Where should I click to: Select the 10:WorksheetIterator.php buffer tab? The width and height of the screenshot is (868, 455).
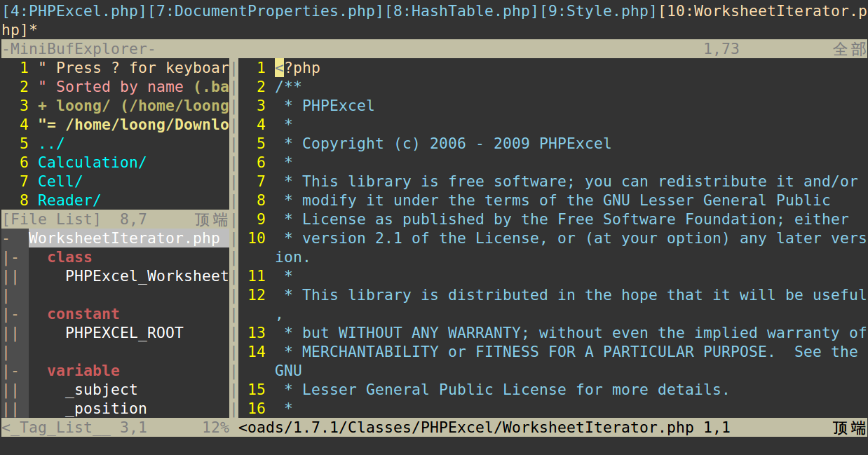[764, 11]
